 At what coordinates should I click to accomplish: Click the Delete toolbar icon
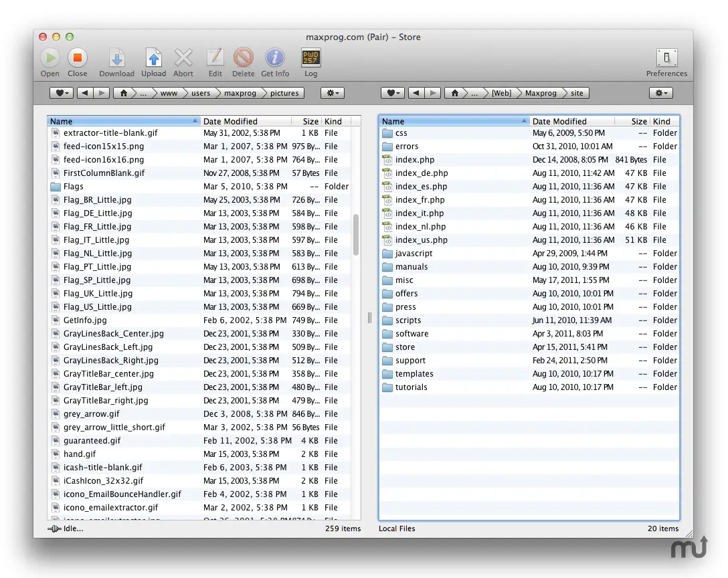coord(244,58)
